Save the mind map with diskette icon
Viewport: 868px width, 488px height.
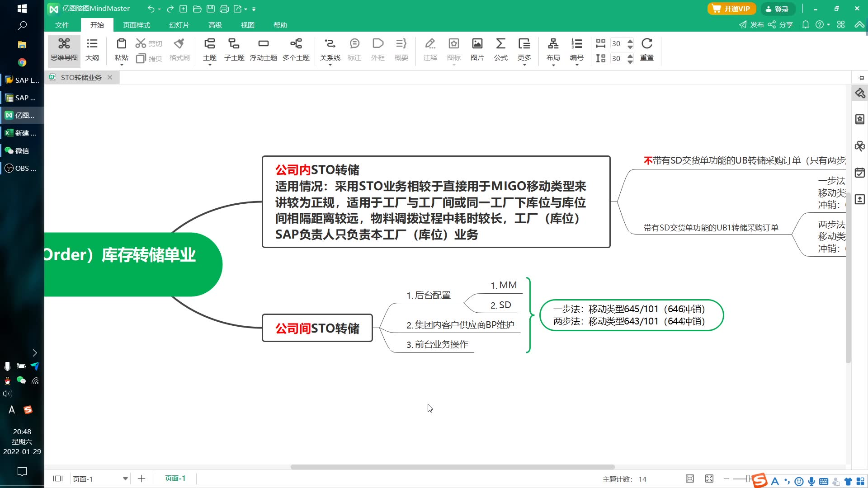[x=210, y=9]
